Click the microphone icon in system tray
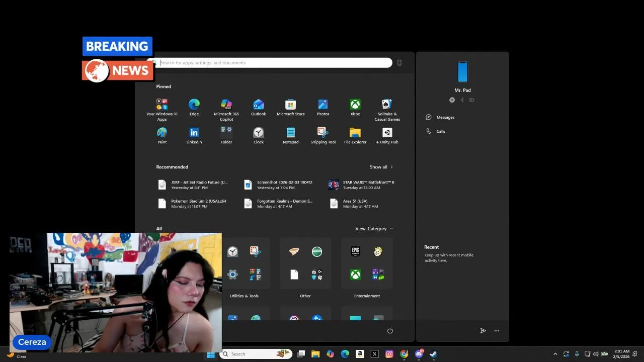Viewport: 644px width, 362px height. pos(577,354)
